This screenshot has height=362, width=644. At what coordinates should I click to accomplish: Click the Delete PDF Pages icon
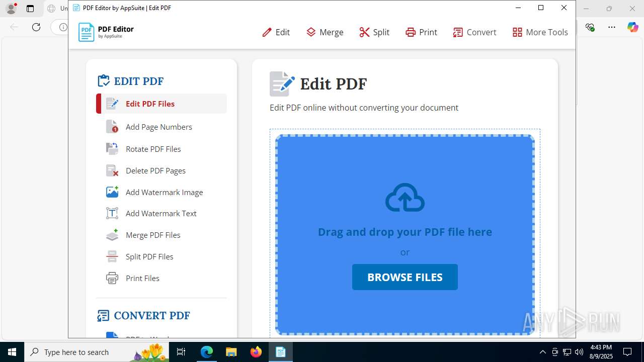112,170
